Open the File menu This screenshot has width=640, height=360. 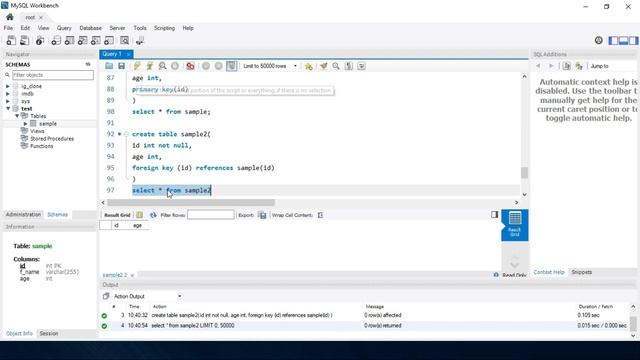tap(8, 28)
